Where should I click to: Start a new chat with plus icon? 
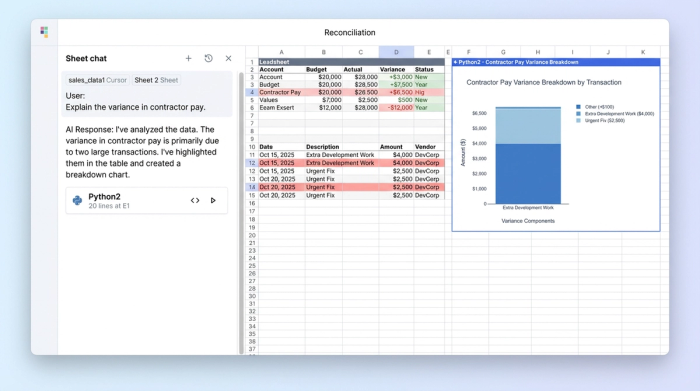[x=188, y=58]
